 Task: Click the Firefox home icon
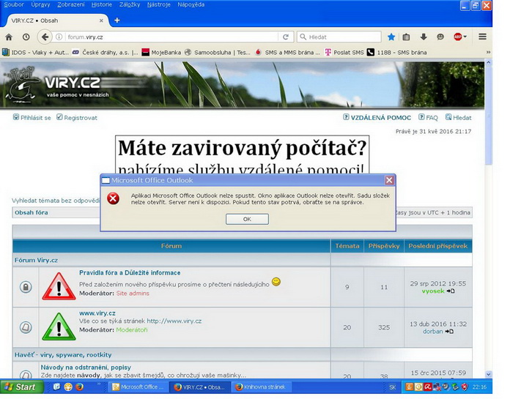9,37
